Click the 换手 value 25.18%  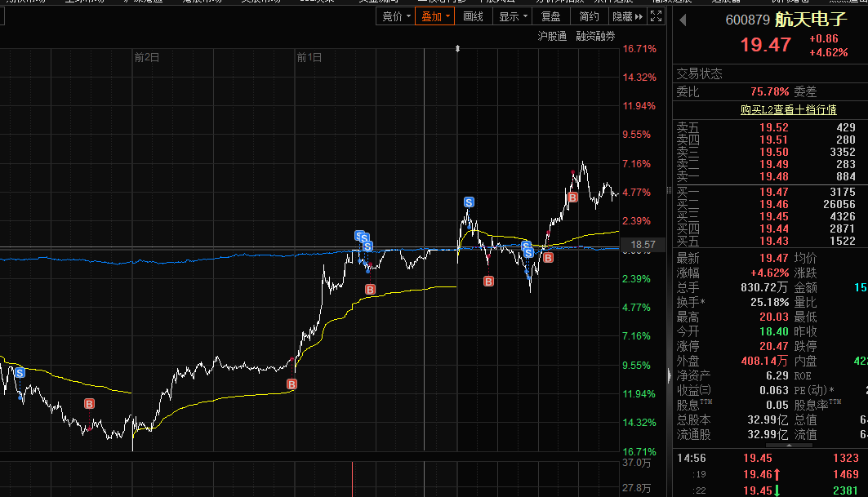coord(769,302)
